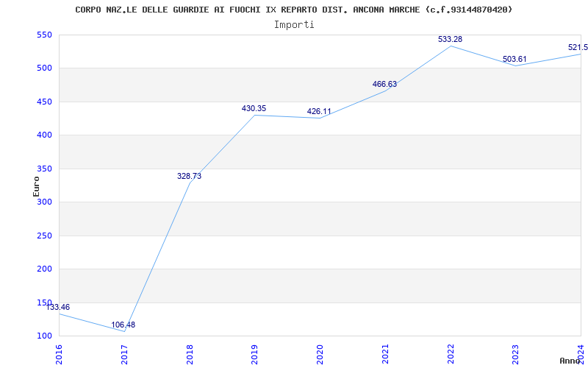The width and height of the screenshot is (588, 368).
Task: Click the x-axis year 2016
Action: point(60,355)
